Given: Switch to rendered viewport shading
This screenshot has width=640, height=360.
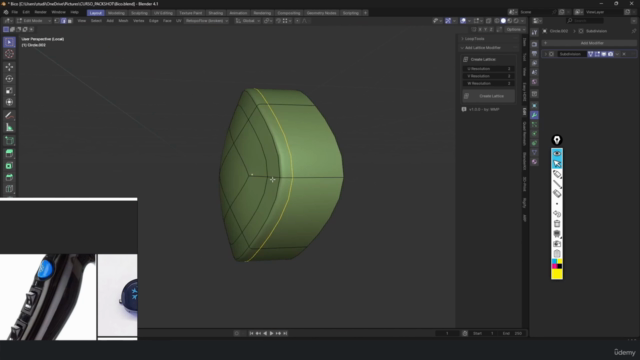Looking at the screenshot, I should (x=516, y=21).
